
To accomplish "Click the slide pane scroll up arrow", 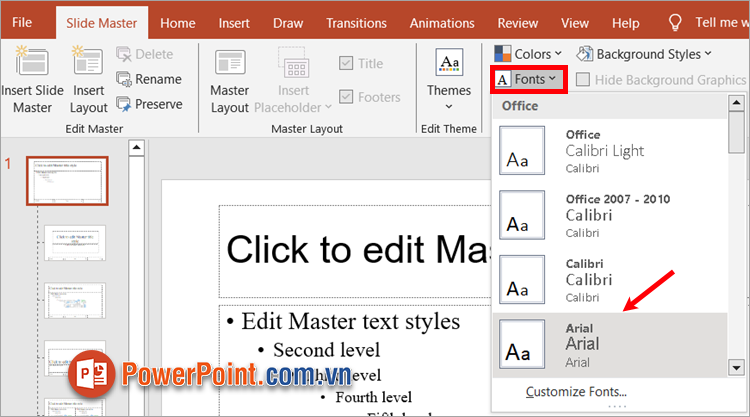I will coord(136,147).
